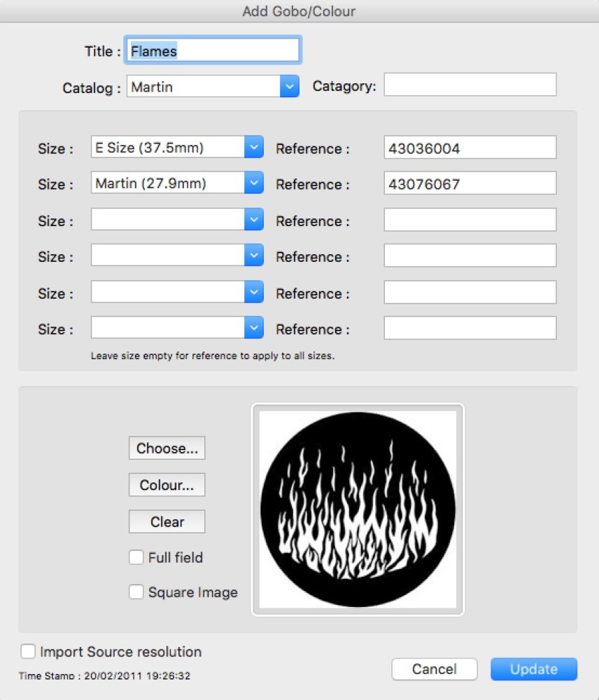Cancel the Add Gobo/Colour dialog
This screenshot has height=700, width=599.
(x=434, y=668)
